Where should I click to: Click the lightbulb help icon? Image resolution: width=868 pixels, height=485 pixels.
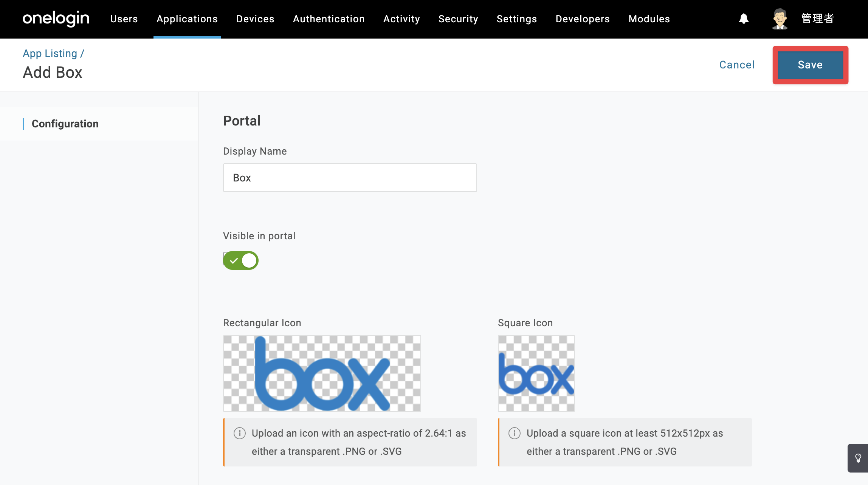(858, 458)
